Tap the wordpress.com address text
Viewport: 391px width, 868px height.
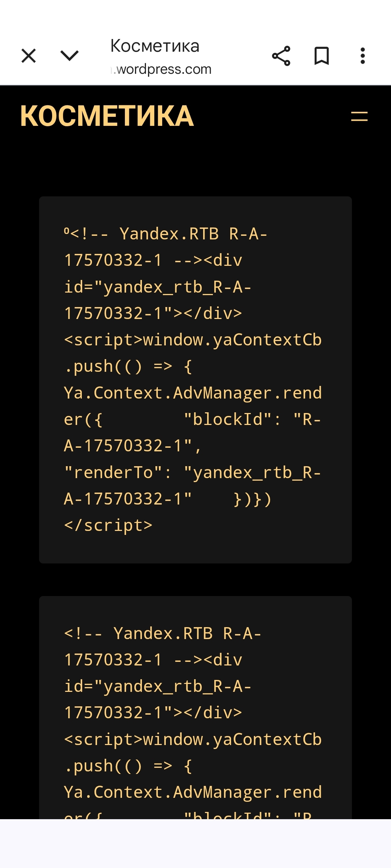(164, 69)
